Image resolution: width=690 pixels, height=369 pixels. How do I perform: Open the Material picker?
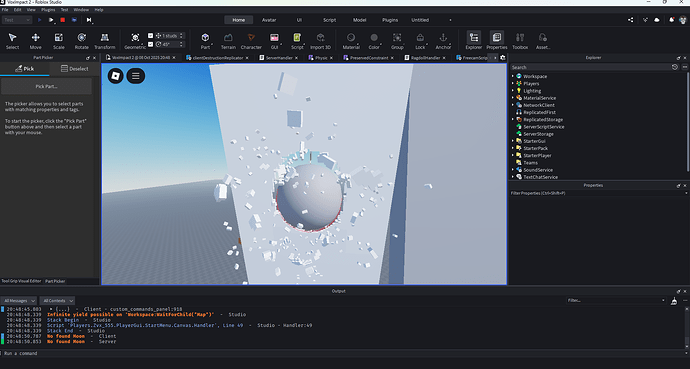point(351,41)
